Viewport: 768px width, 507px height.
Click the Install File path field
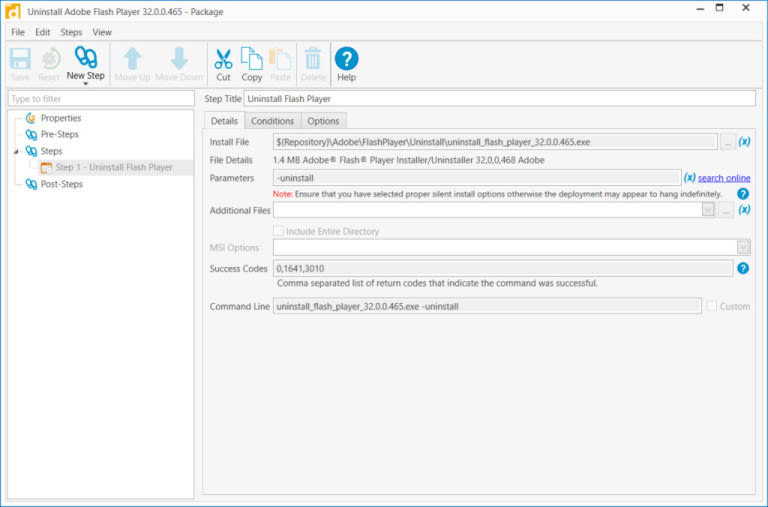click(x=495, y=142)
